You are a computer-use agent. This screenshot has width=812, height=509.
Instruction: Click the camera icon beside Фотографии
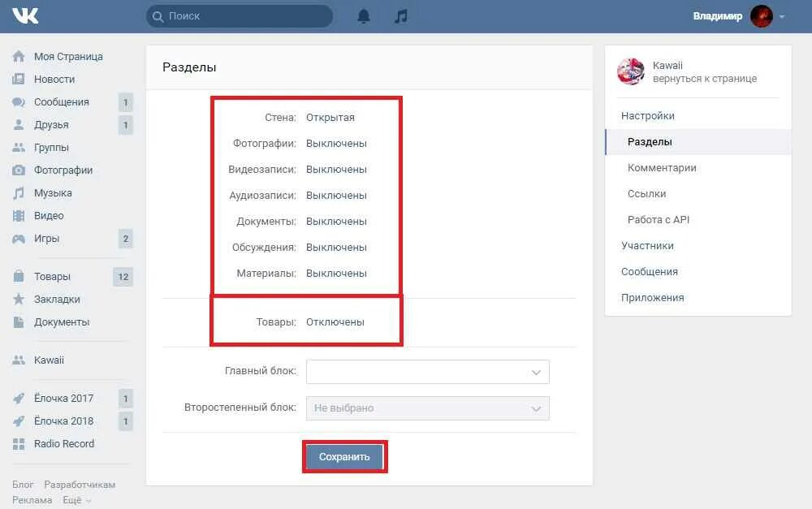click(x=19, y=170)
